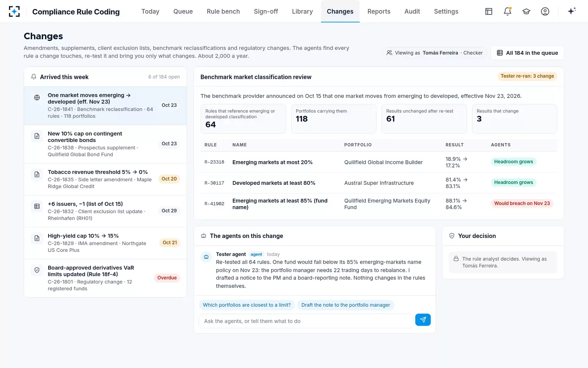Click the bell icon next to Arrived this week
Screen dimensions: 588x368
point(33,77)
